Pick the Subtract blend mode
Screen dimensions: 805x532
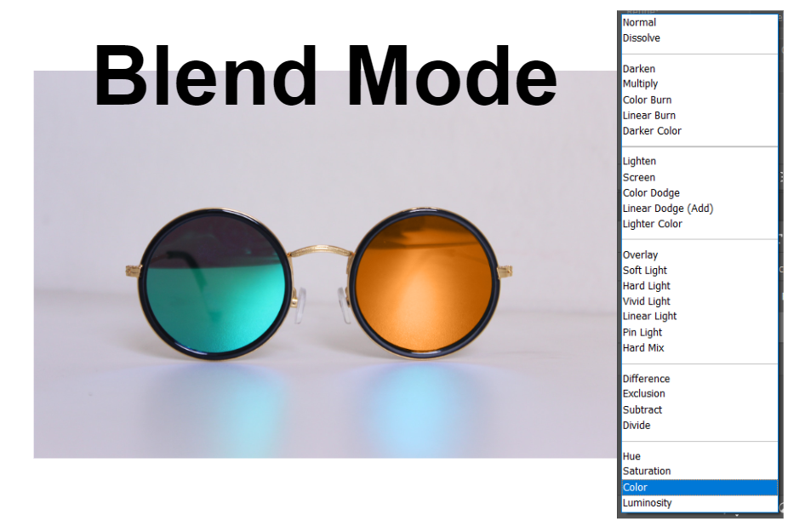[x=699, y=409]
